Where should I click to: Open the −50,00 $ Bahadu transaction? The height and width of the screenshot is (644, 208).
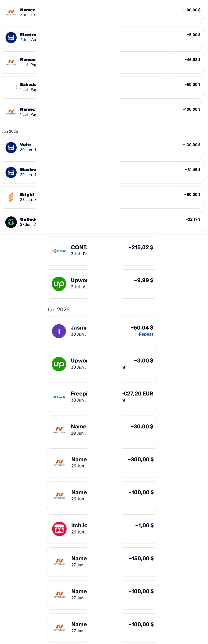click(x=102, y=87)
